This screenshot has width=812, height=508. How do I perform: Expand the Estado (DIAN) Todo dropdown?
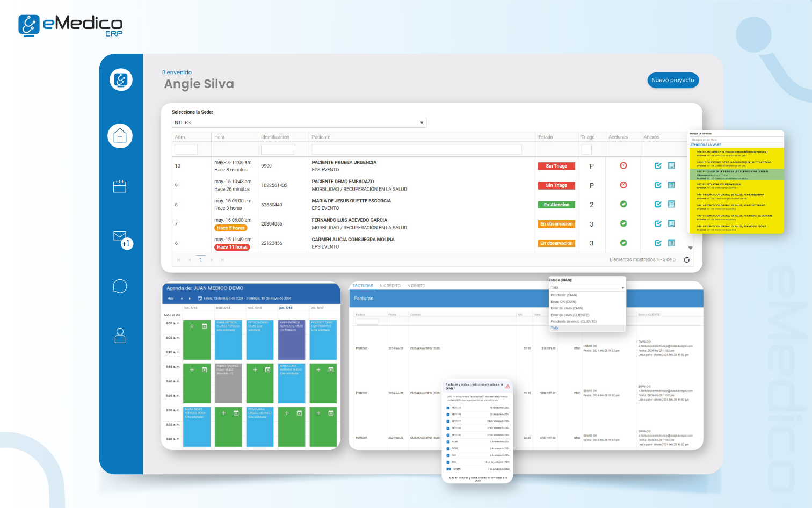[x=587, y=288]
